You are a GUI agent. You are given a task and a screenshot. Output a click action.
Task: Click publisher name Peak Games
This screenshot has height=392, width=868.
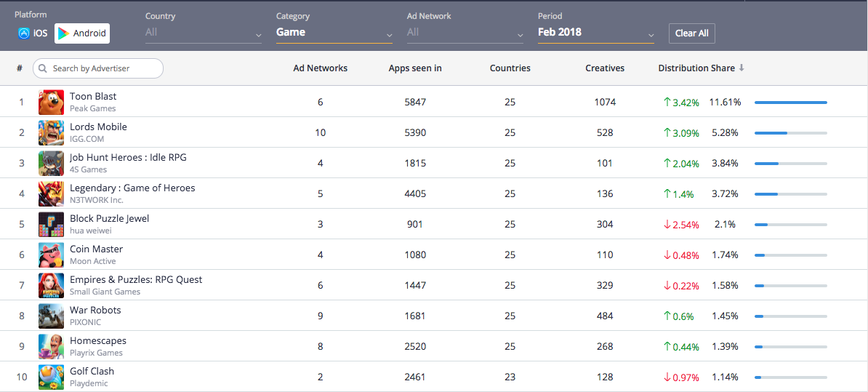(92, 108)
